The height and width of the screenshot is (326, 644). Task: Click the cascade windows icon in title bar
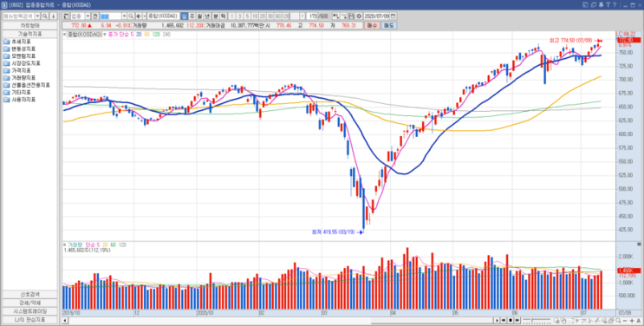593,5
